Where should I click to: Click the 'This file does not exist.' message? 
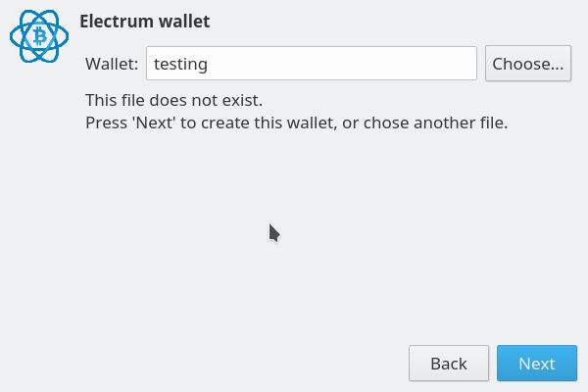[x=174, y=100]
